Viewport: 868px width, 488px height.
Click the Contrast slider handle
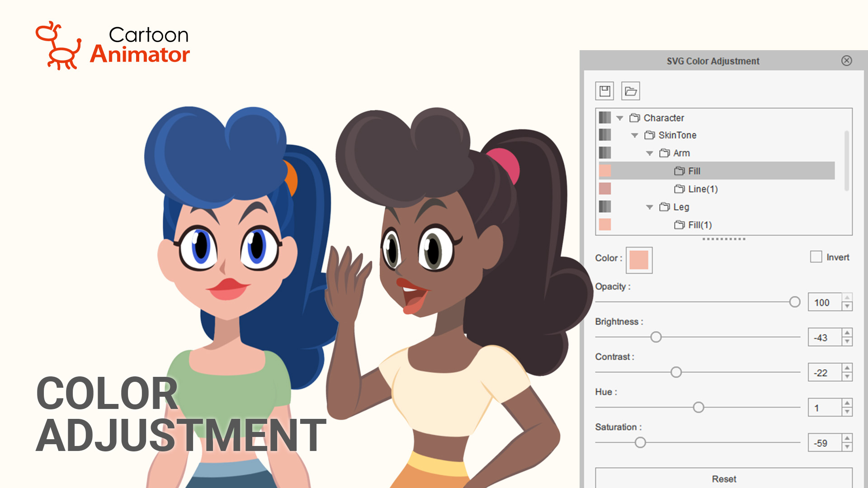(676, 372)
